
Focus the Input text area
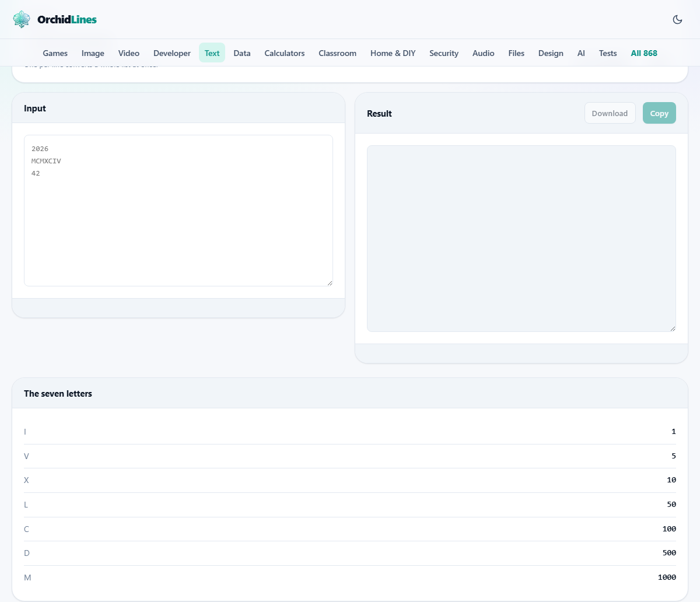pyautogui.click(x=178, y=211)
